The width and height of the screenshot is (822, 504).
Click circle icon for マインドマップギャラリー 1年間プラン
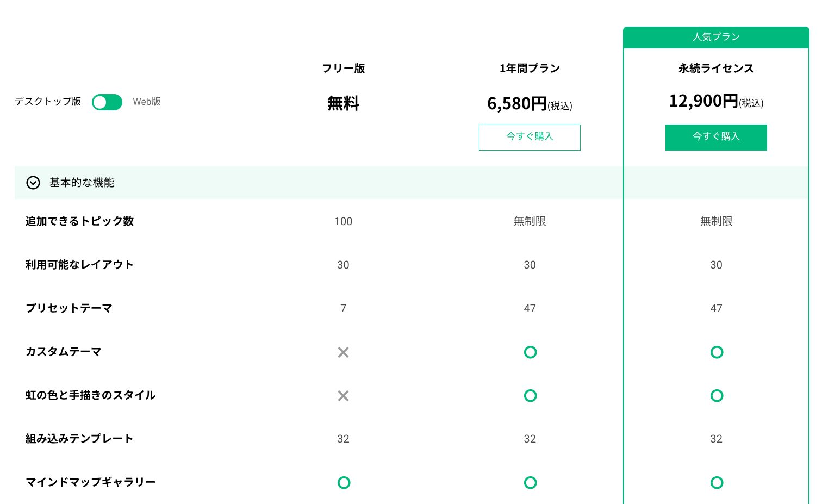(530, 482)
